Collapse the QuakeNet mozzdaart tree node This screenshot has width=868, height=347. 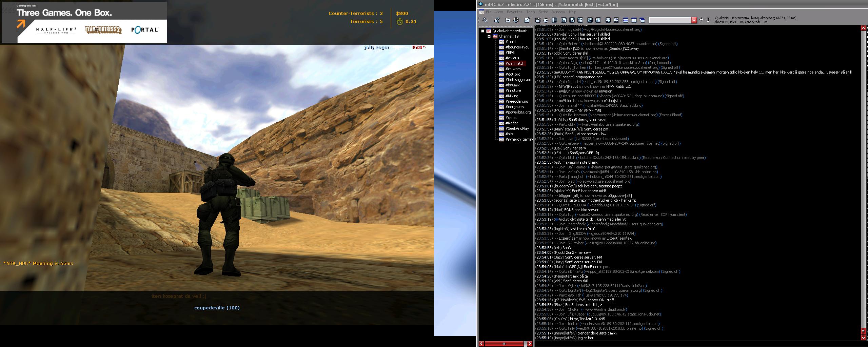pos(482,31)
